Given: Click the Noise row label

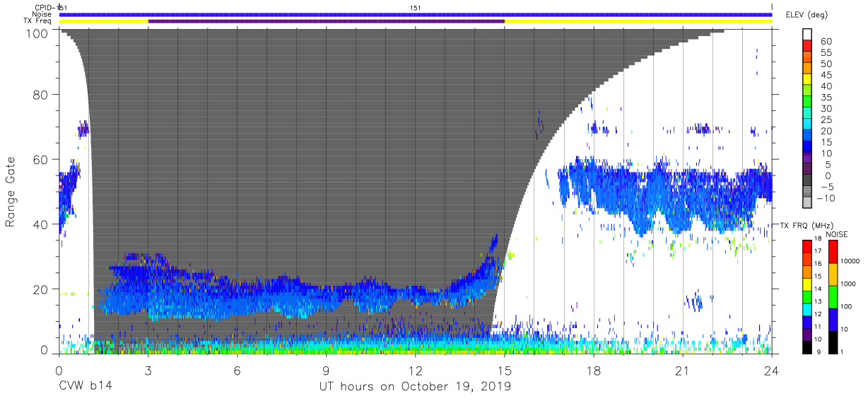Looking at the screenshot, I should (43, 14).
